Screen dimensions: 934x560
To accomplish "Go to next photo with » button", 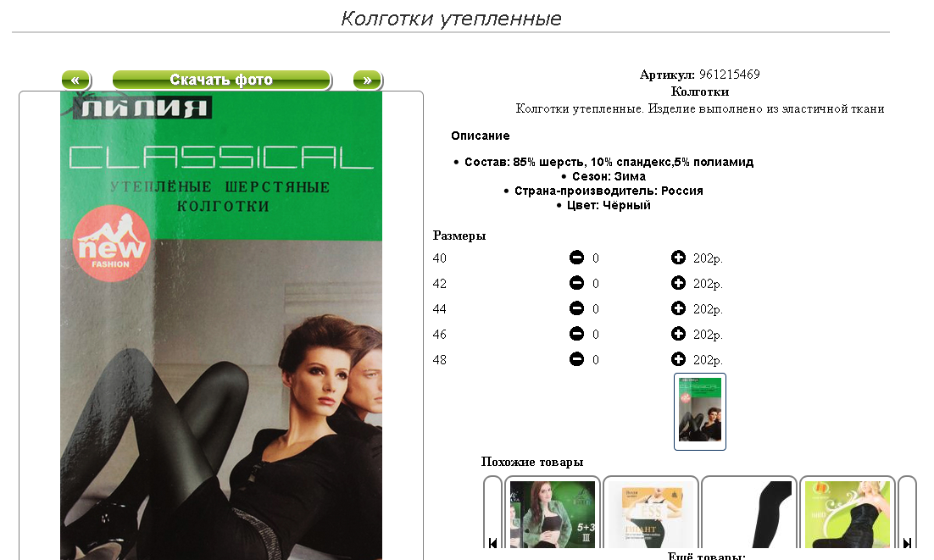I will click(368, 80).
